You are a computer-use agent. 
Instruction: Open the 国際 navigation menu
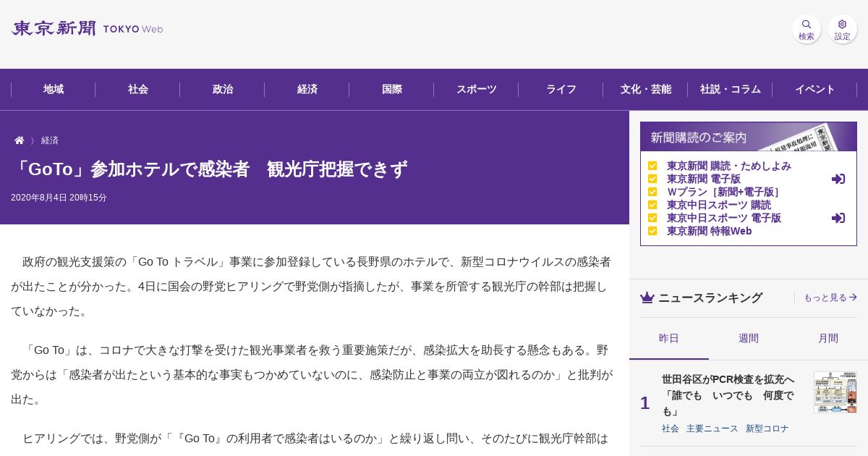coord(392,89)
